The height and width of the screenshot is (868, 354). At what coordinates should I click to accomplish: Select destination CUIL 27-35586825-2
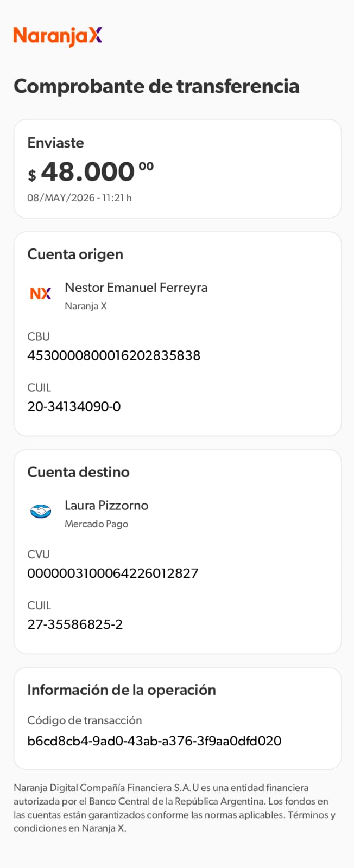pyautogui.click(x=75, y=624)
